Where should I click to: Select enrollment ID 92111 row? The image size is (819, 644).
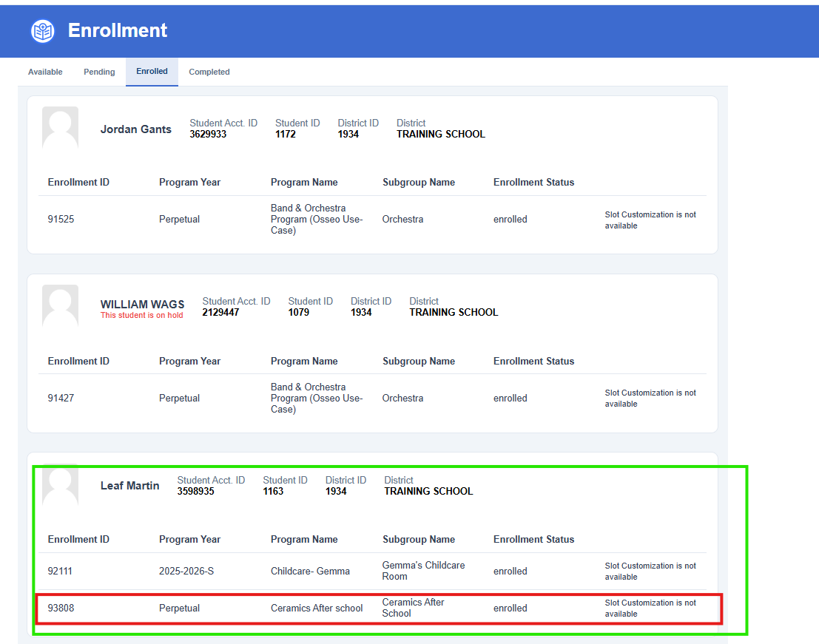point(61,572)
